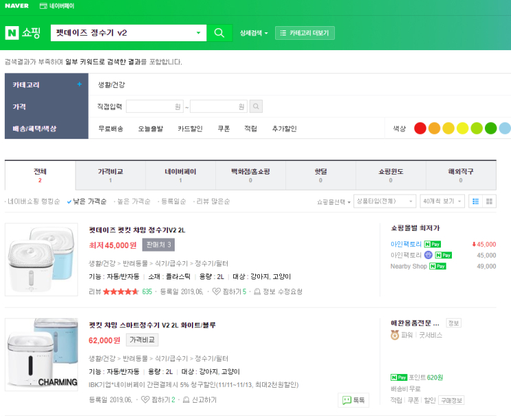Image resolution: width=511 pixels, height=420 pixels.
Task: Open the CHARMING product thumbnail
Action: [x=41, y=355]
